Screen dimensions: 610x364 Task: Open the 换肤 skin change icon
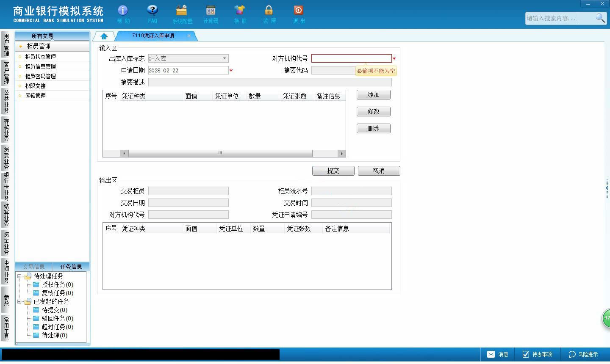coord(240,14)
